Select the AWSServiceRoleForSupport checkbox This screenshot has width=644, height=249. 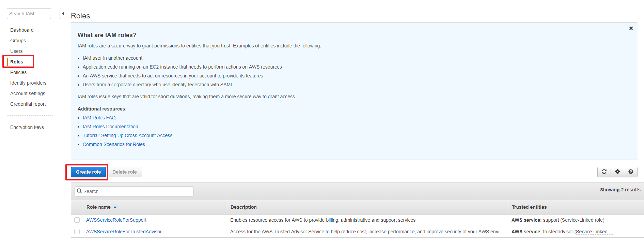pyautogui.click(x=77, y=220)
